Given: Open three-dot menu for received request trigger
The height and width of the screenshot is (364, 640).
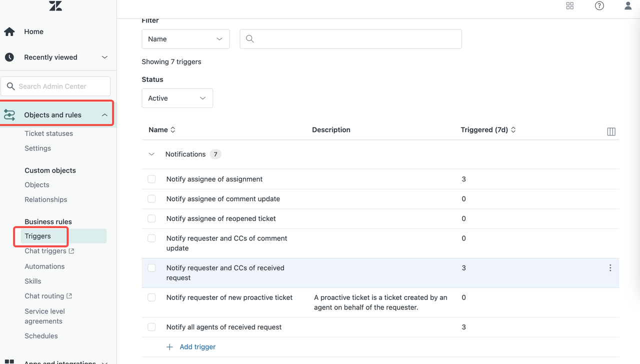Looking at the screenshot, I should coord(610,268).
